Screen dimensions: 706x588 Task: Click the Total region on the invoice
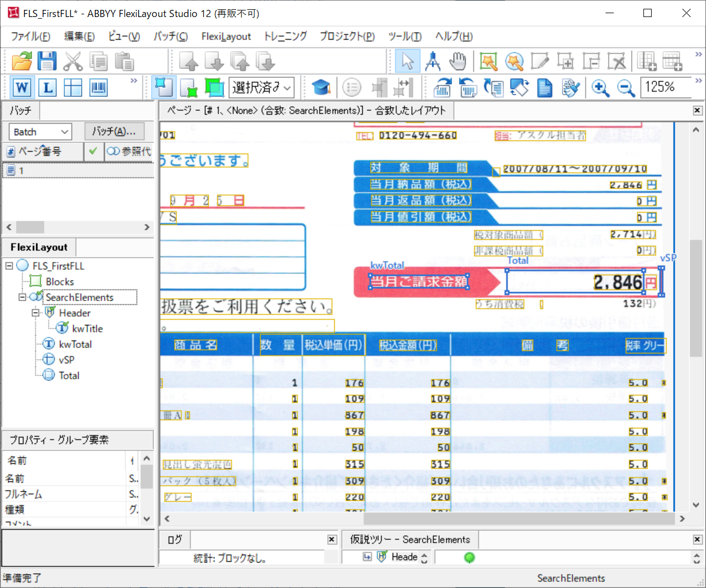pyautogui.click(x=574, y=282)
